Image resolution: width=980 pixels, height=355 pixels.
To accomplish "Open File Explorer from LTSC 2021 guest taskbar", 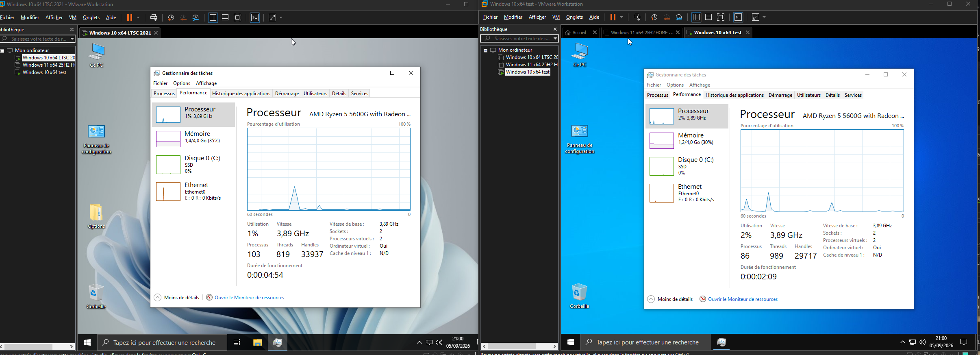I will (x=257, y=343).
